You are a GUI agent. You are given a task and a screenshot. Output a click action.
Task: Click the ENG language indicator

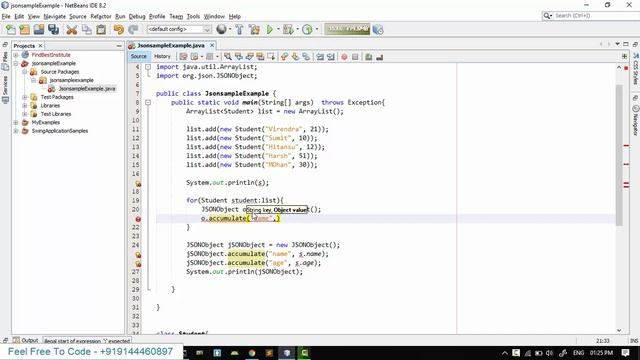coord(578,353)
